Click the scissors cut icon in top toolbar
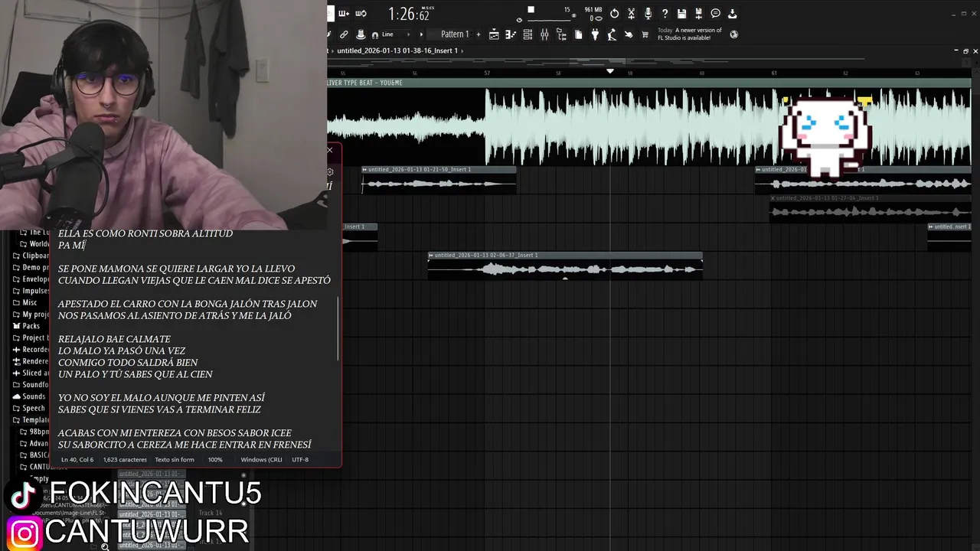 tap(631, 14)
